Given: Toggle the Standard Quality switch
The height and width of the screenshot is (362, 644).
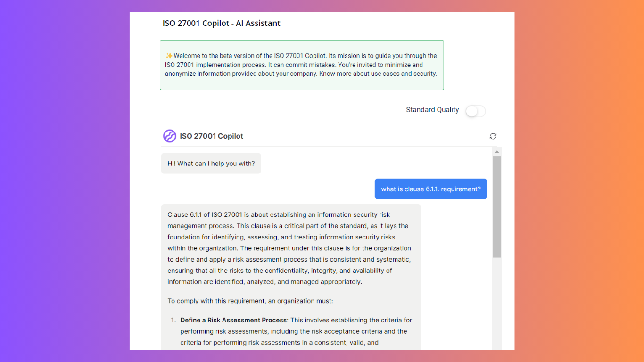Looking at the screenshot, I should click(475, 111).
